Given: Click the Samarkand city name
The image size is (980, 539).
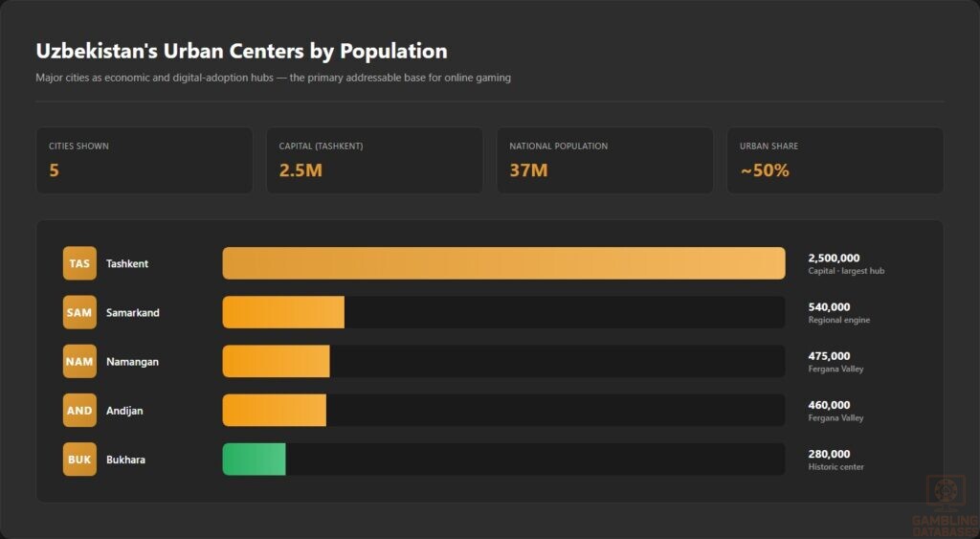Looking at the screenshot, I should click(x=132, y=312).
